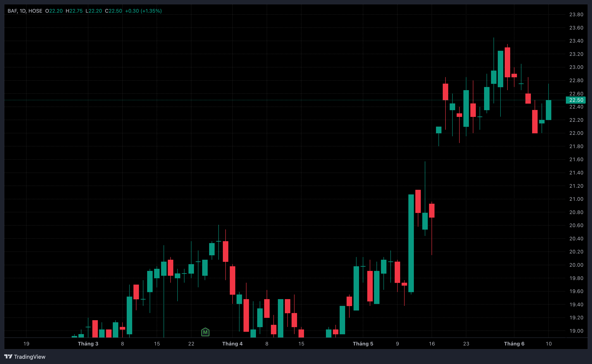The image size is (592, 364).
Task: Click the 21.00 price axis label
Action: 576,199
